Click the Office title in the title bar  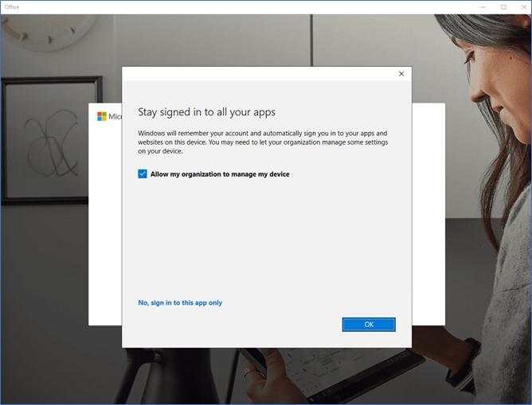coord(12,7)
